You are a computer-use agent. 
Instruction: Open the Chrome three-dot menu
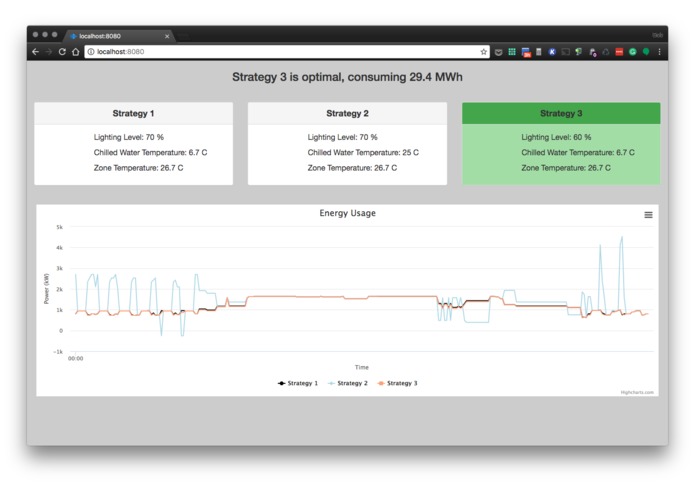(660, 52)
